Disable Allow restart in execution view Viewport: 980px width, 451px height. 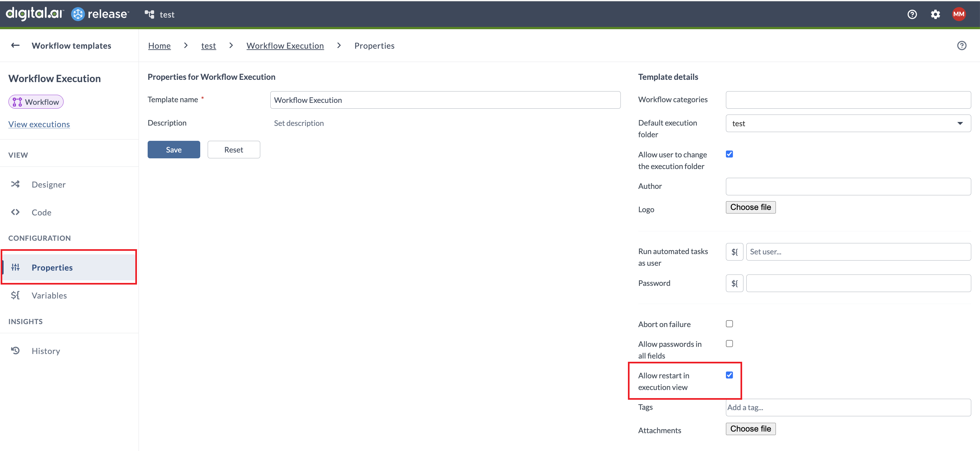click(729, 375)
